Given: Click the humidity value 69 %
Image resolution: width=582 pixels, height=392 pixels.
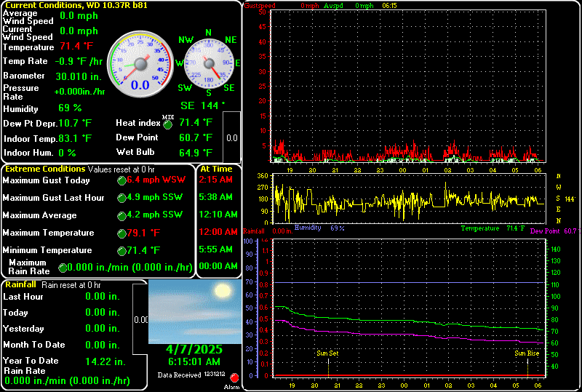Looking at the screenshot, I should [70, 108].
